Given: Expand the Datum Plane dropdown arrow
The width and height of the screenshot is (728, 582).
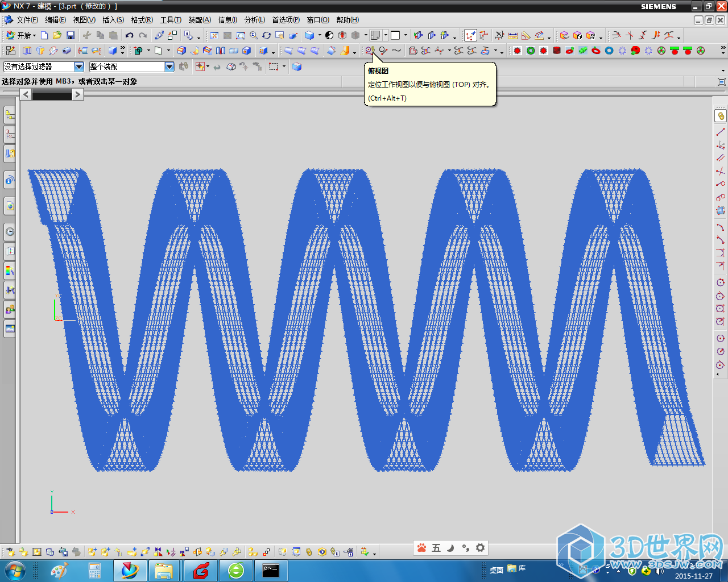Looking at the screenshot, I should pos(168,51).
